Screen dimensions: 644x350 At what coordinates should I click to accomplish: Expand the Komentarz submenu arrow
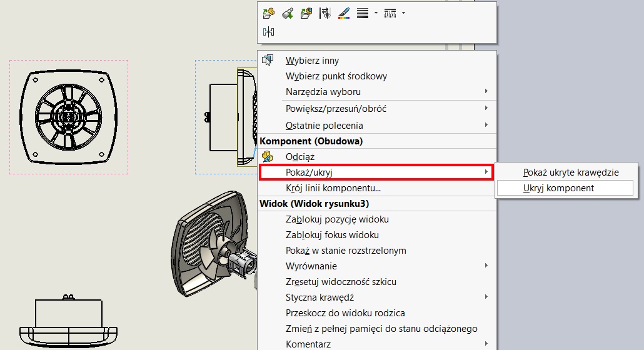[486, 343]
